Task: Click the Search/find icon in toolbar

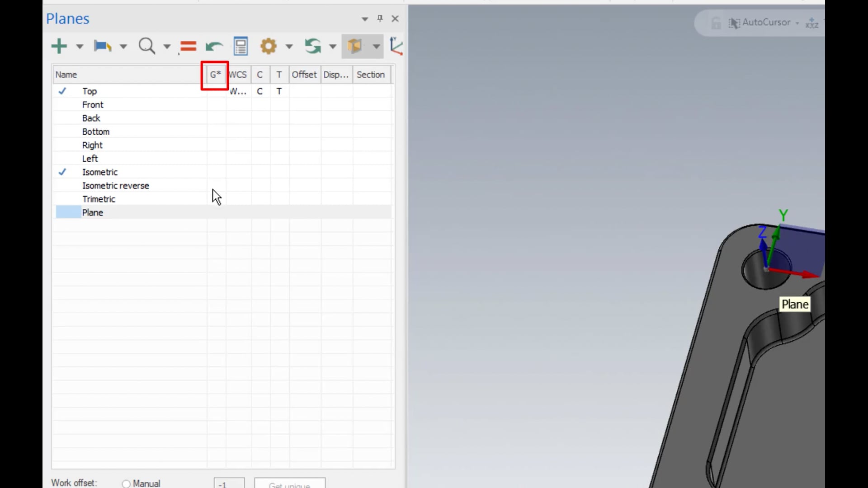Action: coord(147,46)
